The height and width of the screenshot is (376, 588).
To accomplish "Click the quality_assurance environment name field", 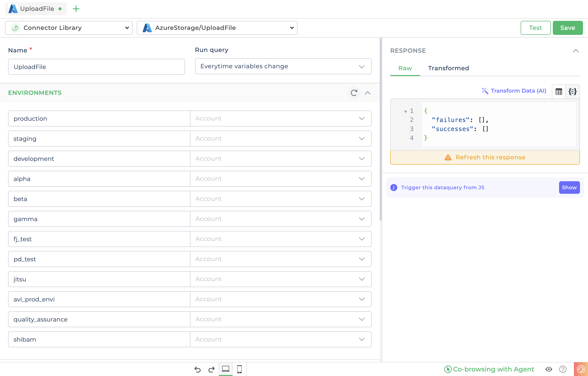I will [99, 319].
